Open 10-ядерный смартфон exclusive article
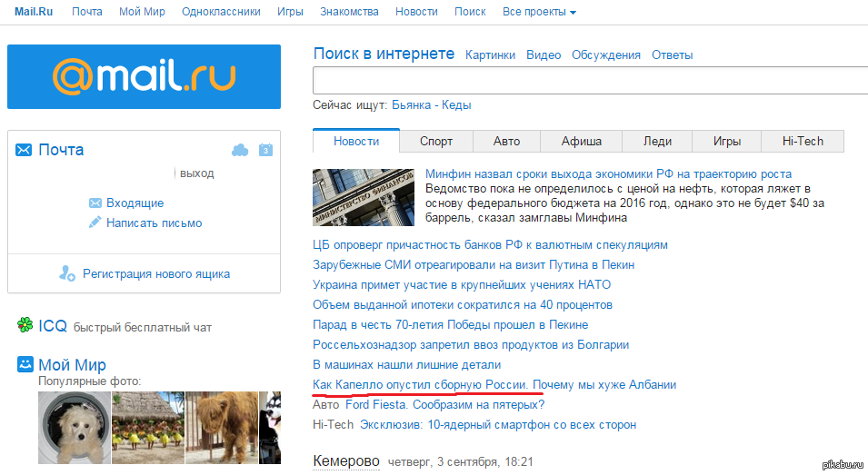 point(498,425)
